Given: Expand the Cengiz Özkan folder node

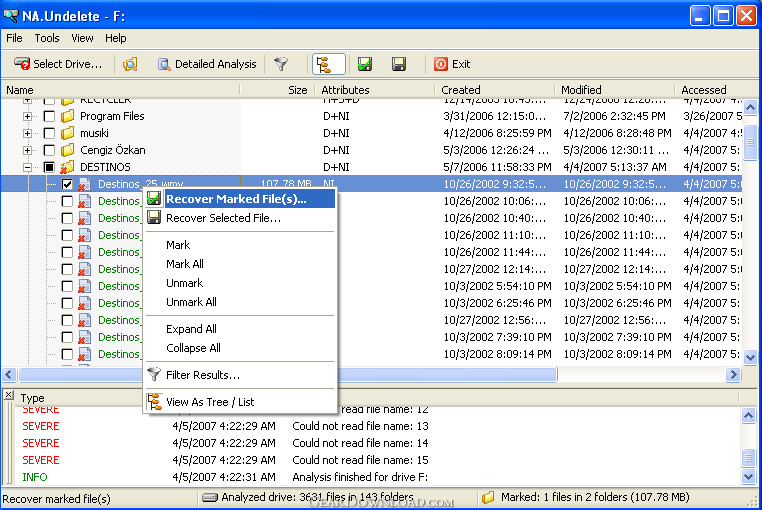Looking at the screenshot, I should click(x=28, y=151).
